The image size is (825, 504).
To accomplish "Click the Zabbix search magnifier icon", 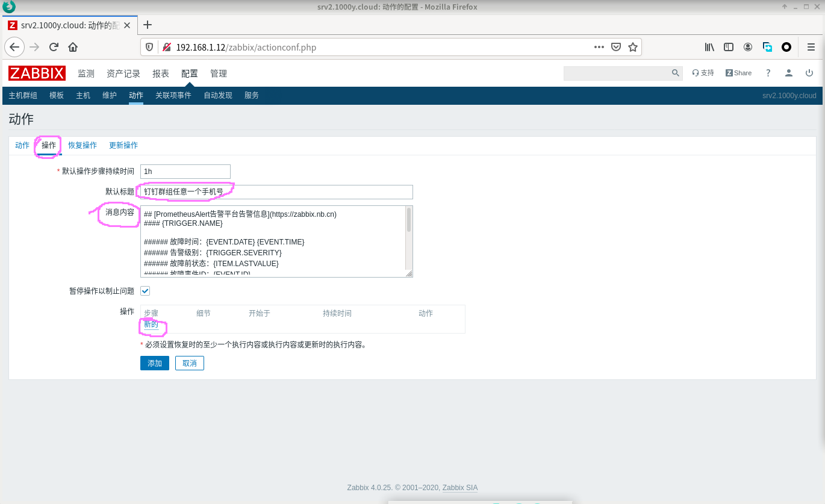I will (676, 73).
